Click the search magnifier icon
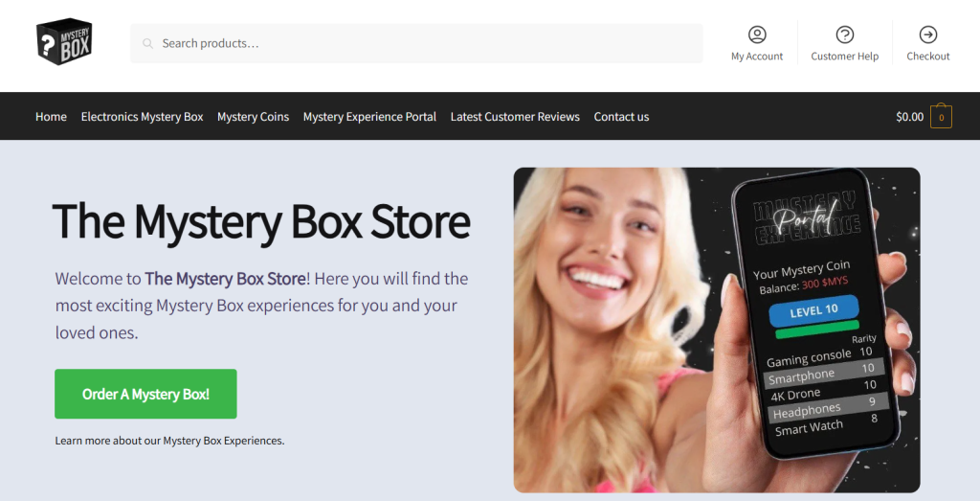This screenshot has width=980, height=501. point(147,43)
